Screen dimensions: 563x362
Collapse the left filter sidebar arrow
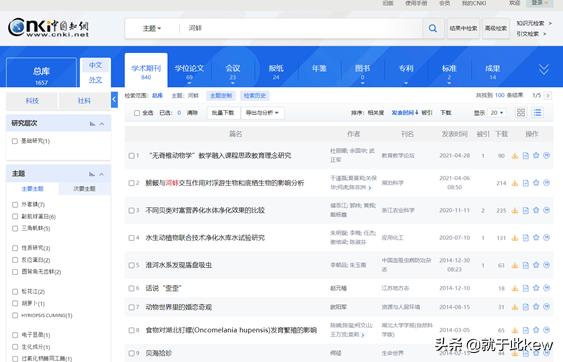[114, 99]
